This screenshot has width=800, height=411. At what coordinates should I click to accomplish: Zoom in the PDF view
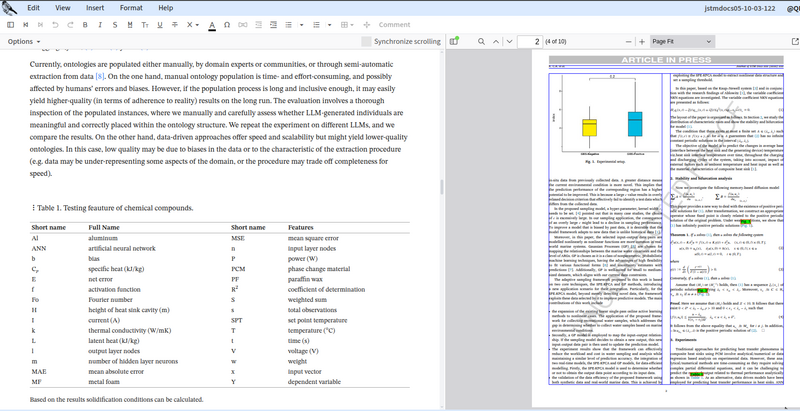[x=642, y=41]
